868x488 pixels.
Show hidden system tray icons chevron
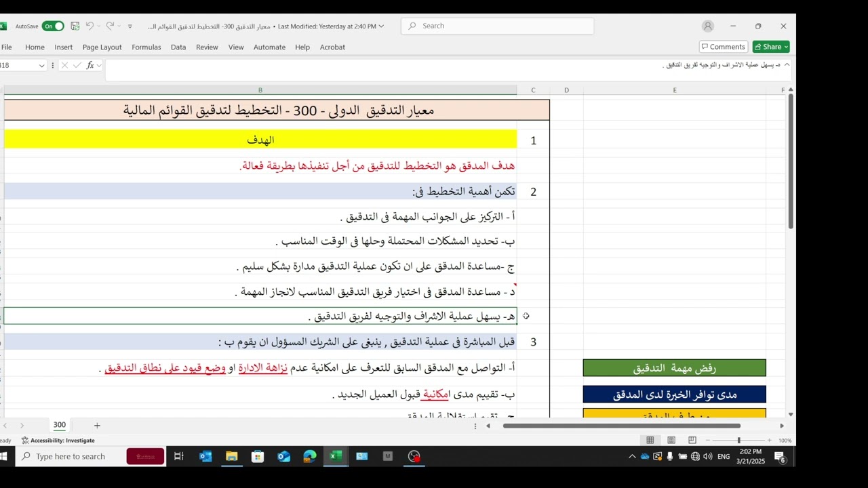(632, 457)
